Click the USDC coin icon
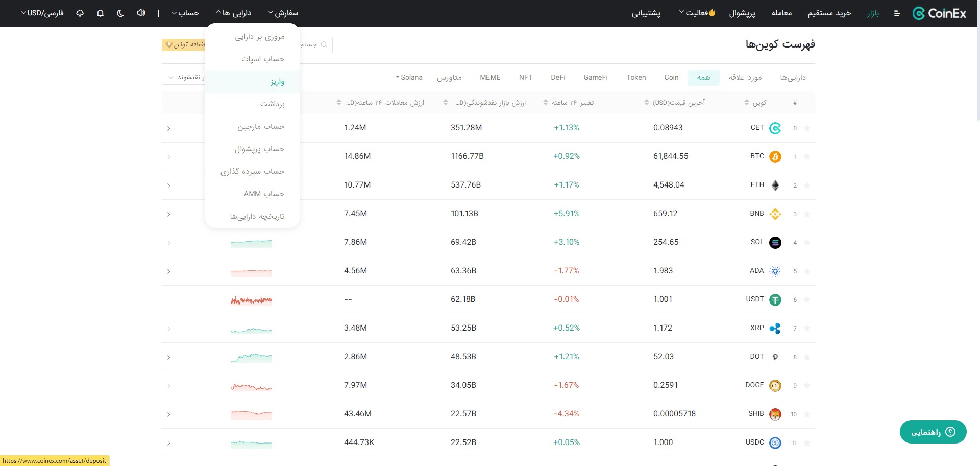The height and width of the screenshot is (466, 980). [775, 443]
